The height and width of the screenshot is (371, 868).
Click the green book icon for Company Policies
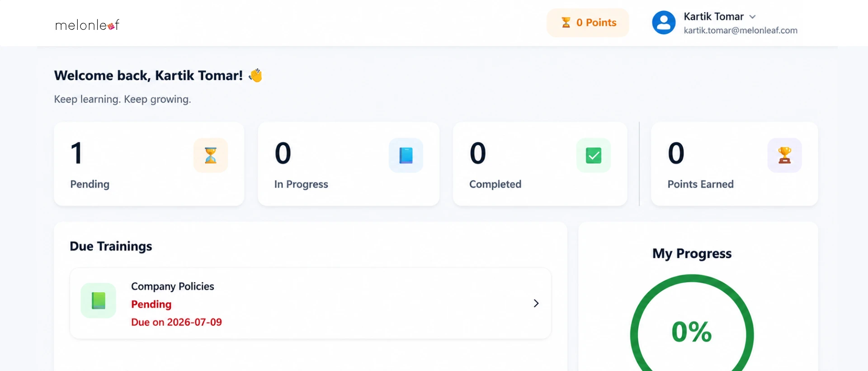pyautogui.click(x=99, y=300)
